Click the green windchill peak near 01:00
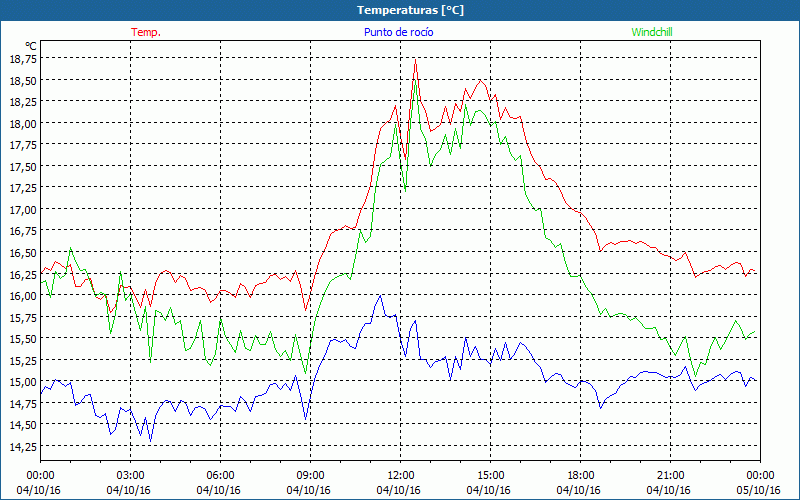 tap(70, 248)
